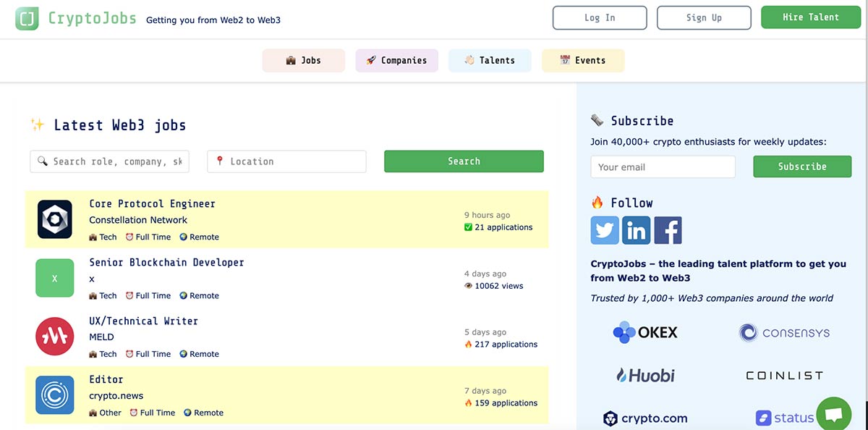
Task: Open the Companies tab
Action: coord(396,61)
